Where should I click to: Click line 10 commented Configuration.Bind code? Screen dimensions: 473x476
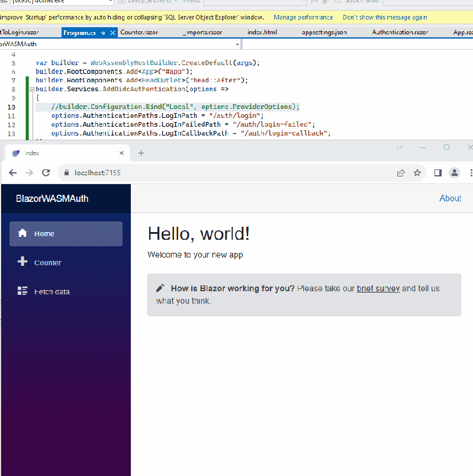pyautogui.click(x=175, y=107)
